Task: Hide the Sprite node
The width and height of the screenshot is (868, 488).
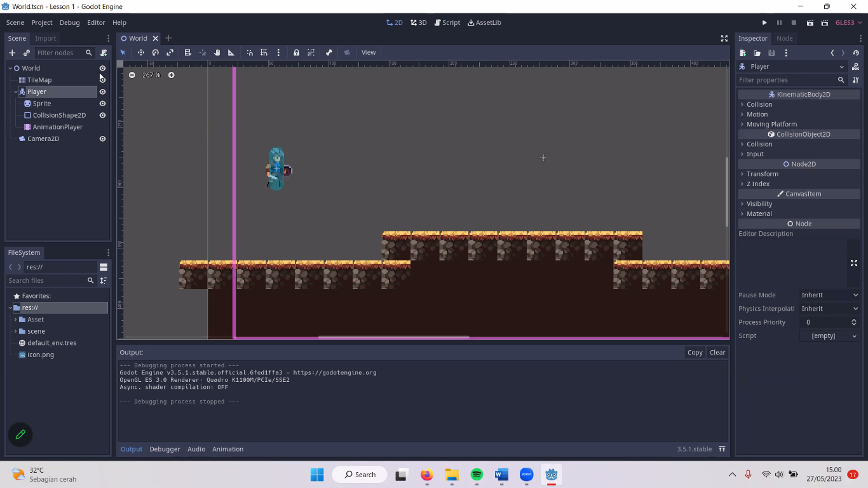Action: [102, 104]
